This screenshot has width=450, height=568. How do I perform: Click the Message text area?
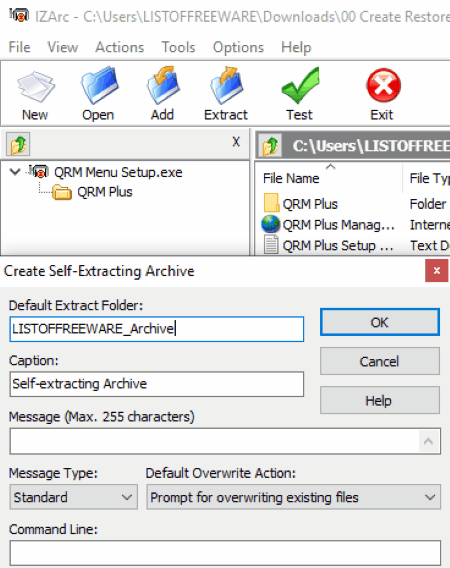click(214, 441)
